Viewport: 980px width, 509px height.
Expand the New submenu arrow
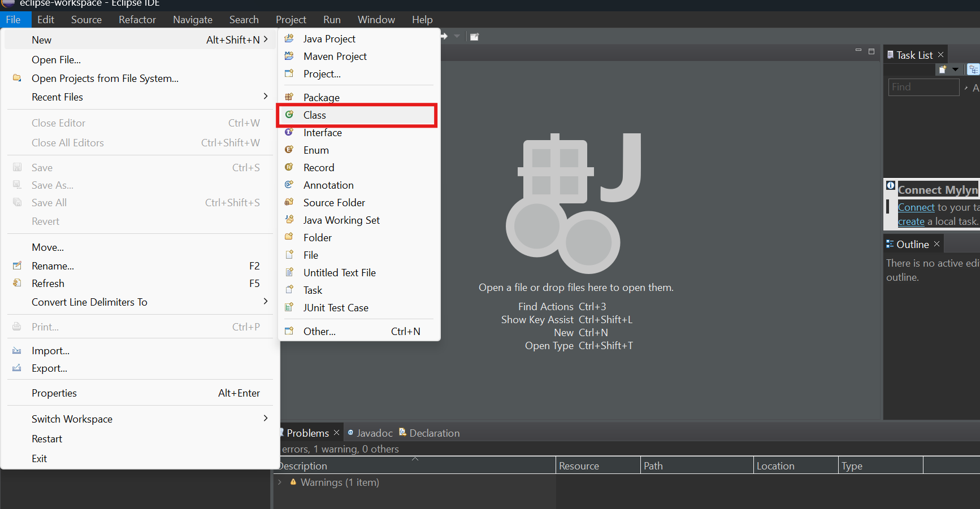266,40
